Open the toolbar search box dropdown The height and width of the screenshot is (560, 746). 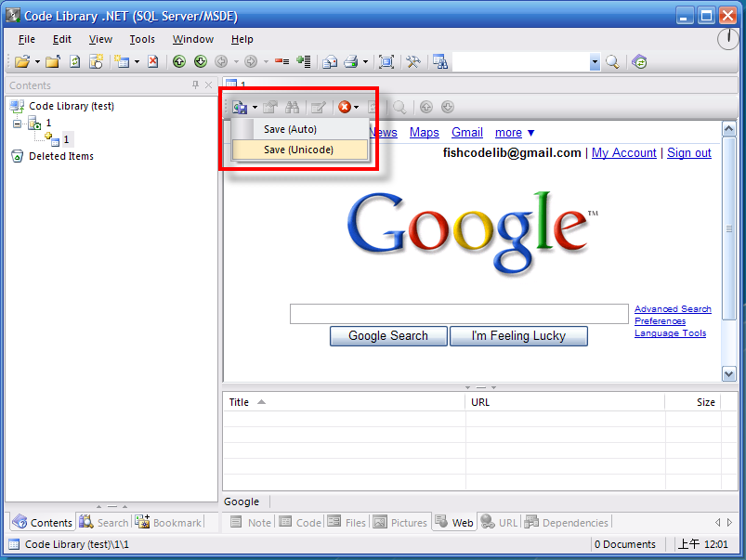click(595, 62)
